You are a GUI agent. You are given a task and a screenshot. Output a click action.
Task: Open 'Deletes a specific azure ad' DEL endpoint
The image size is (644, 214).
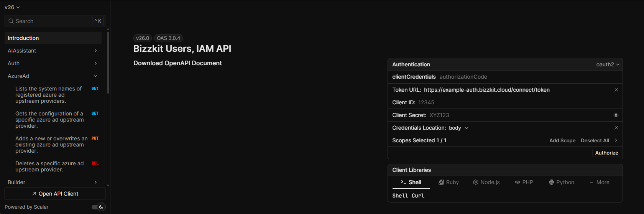click(57, 166)
